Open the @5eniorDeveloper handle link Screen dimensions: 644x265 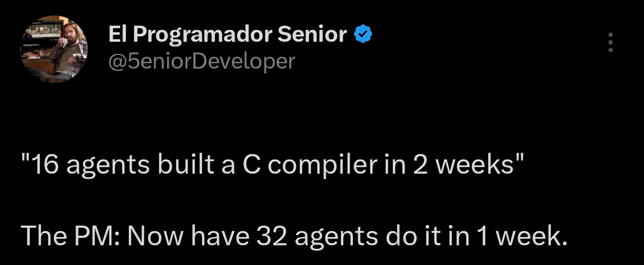pos(202,62)
